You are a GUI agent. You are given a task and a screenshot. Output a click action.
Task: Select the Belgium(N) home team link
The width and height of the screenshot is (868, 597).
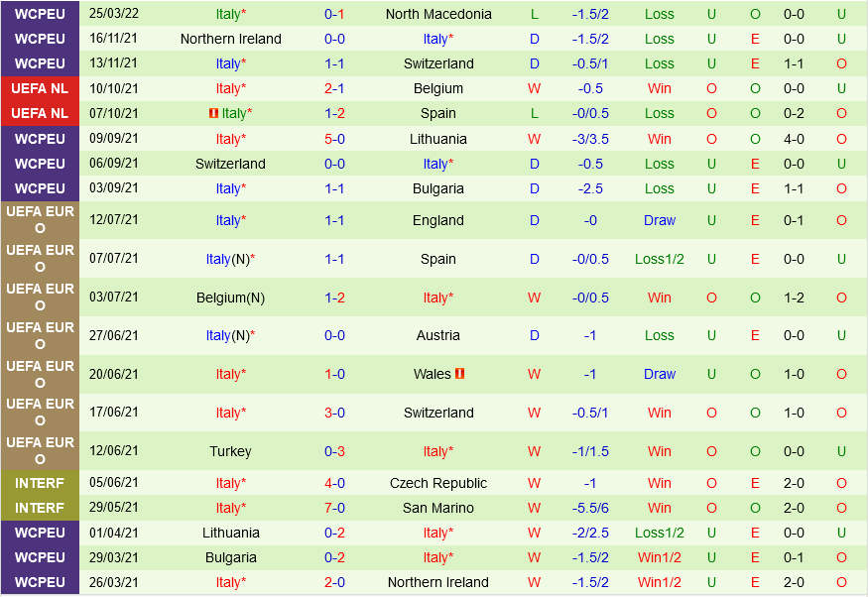230,298
